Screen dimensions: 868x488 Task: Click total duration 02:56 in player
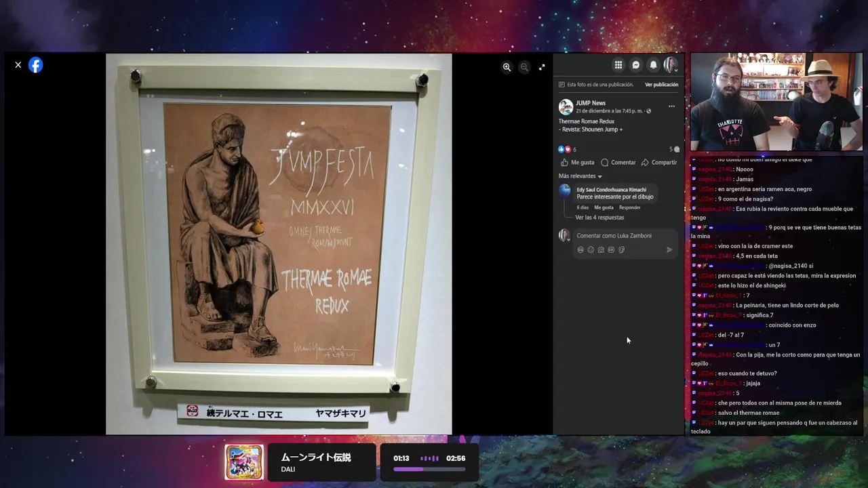coord(456,458)
